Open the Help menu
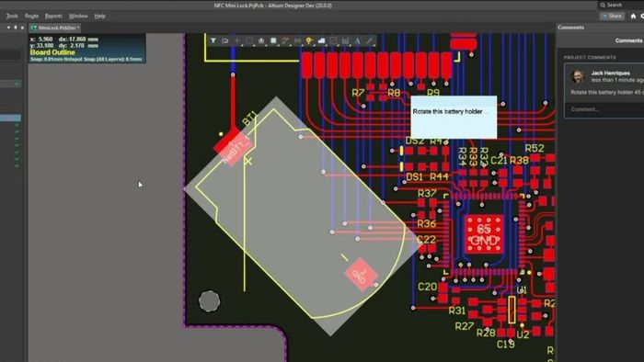Screen dimensions: 644x362 99,16
